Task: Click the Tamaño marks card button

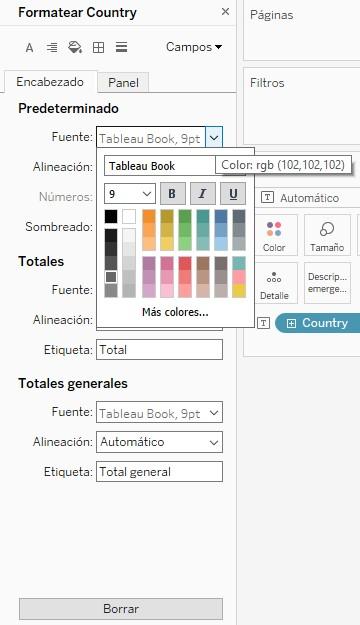Action: coord(327,235)
